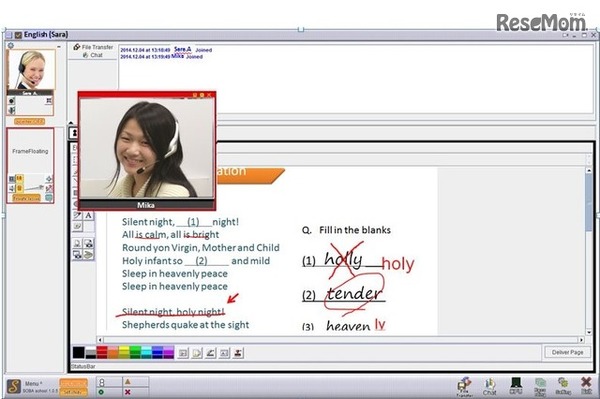
Task: Pick the red color swatch
Action: pos(102,352)
